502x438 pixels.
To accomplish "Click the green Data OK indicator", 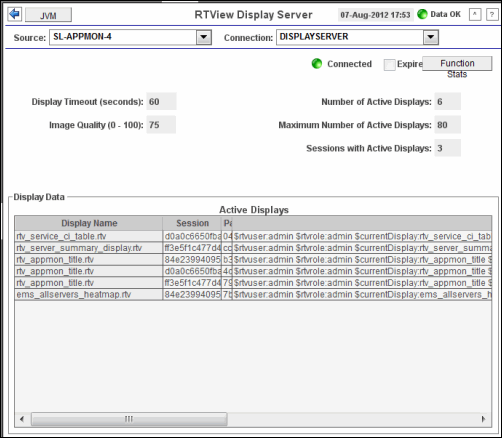I will click(x=422, y=14).
